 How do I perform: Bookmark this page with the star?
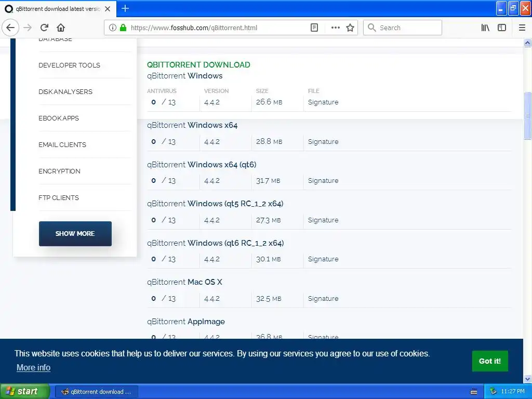click(x=350, y=28)
